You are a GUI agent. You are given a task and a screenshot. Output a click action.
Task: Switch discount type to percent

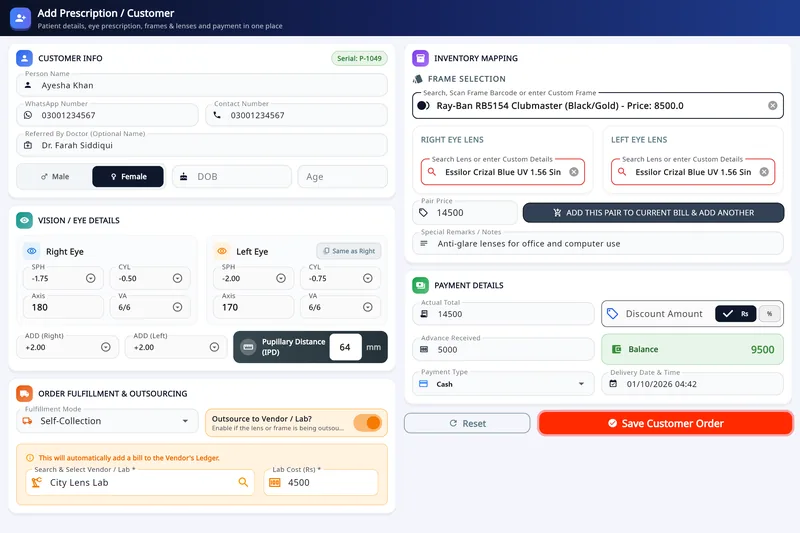tap(769, 314)
